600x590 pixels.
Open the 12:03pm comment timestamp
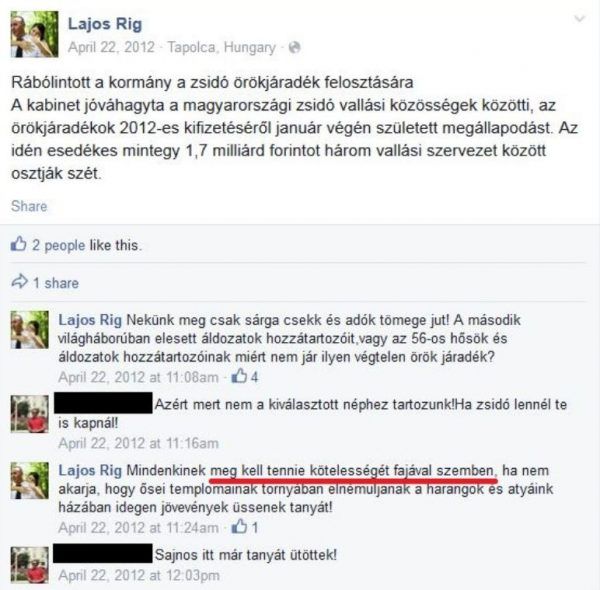pos(139,575)
